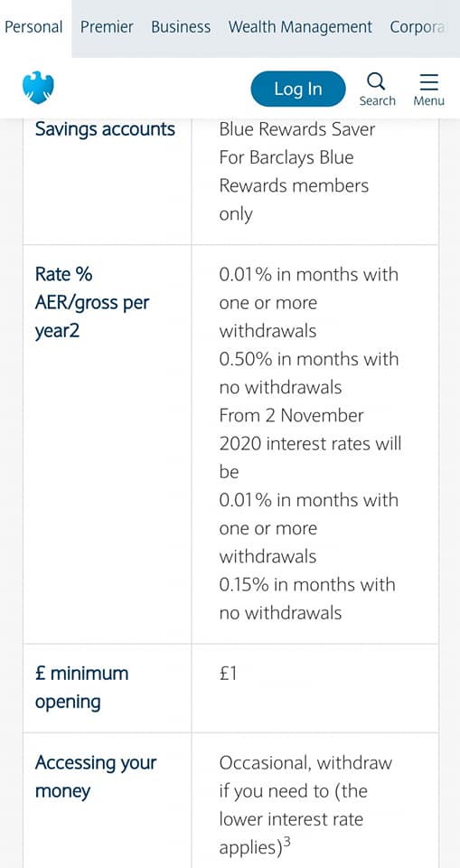The width and height of the screenshot is (460, 868).
Task: Click the 0.15% no withdrawals rate text
Action: coord(307,599)
